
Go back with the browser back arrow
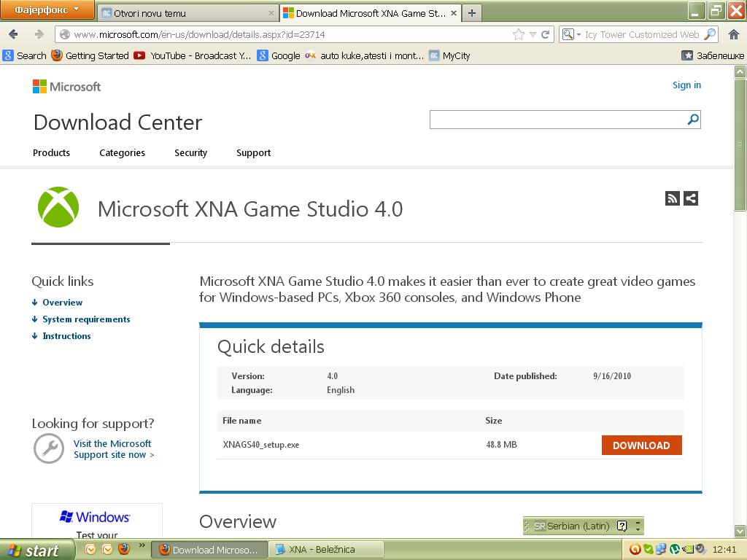pos(13,34)
